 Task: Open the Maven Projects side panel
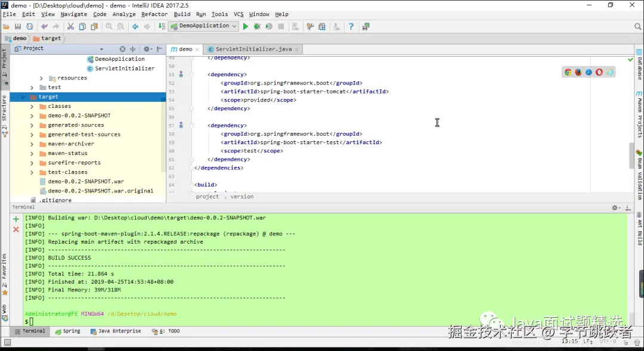tap(639, 114)
